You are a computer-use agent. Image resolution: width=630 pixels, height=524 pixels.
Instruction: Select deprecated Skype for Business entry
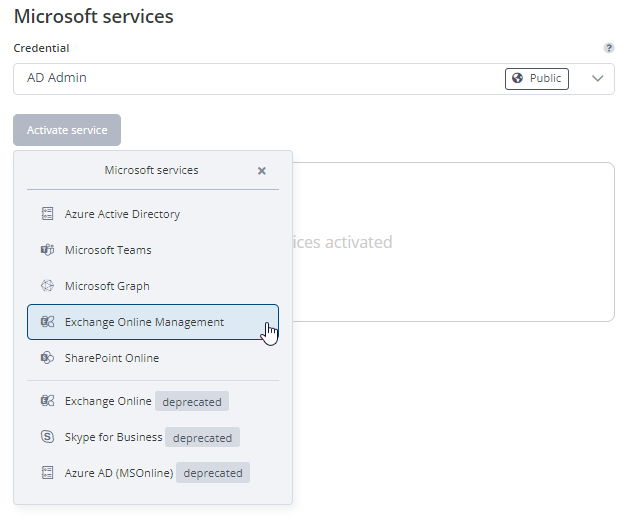pyautogui.click(x=113, y=437)
